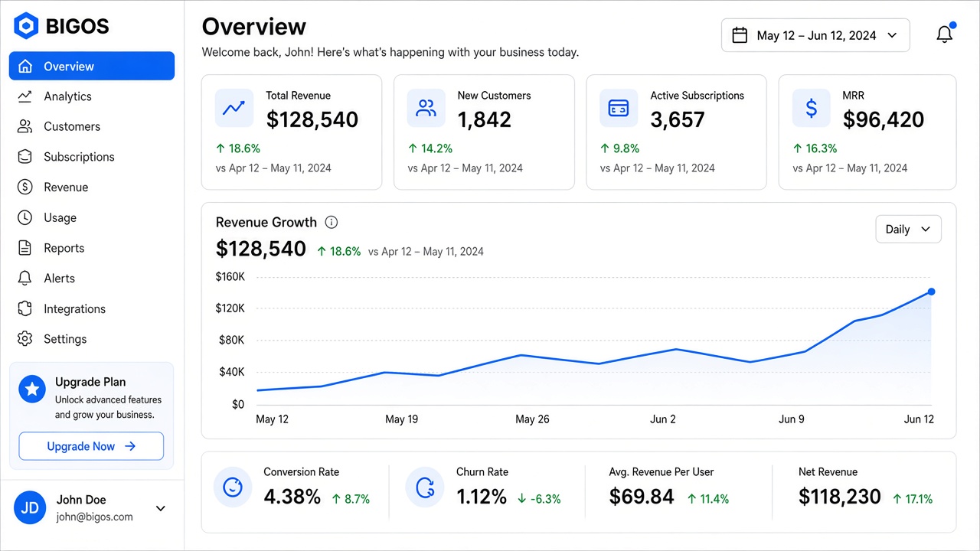Open the Usage menu item
980x551 pixels.
92,217
